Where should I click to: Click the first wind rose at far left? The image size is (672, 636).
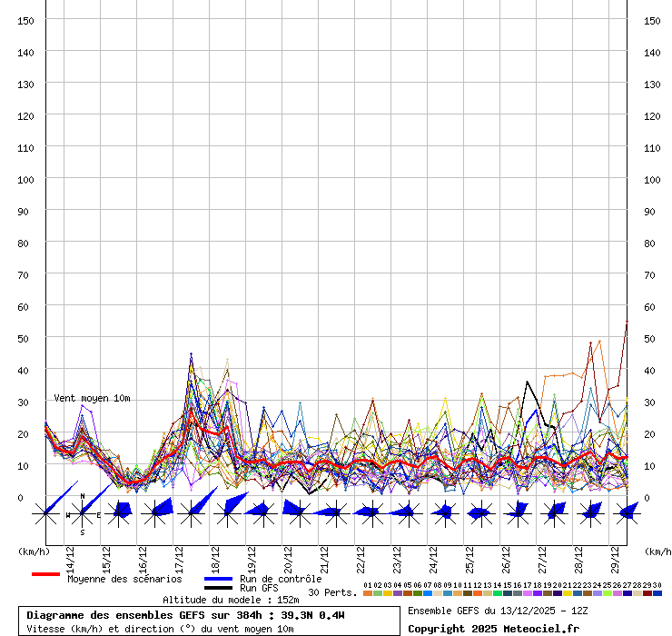tap(46, 514)
